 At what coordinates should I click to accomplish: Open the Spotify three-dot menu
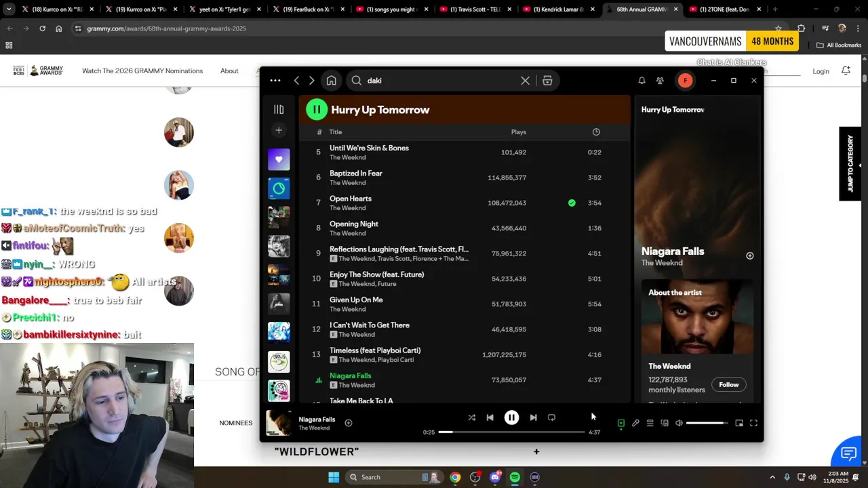tap(275, 81)
